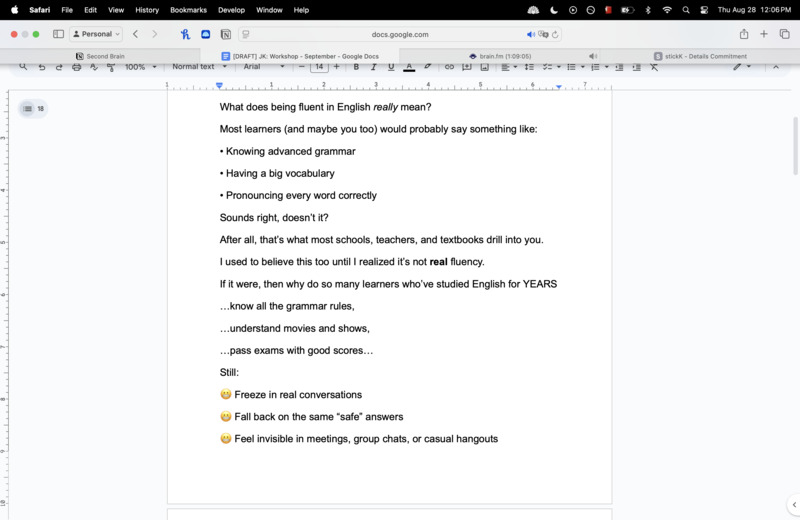Open the Develop menu
800x520 pixels.
point(231,10)
